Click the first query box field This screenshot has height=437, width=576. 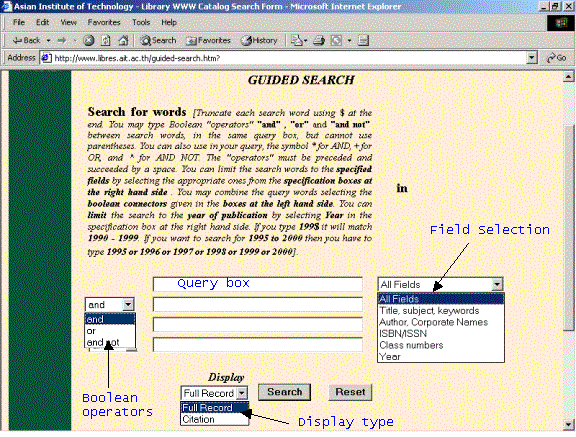(258, 284)
